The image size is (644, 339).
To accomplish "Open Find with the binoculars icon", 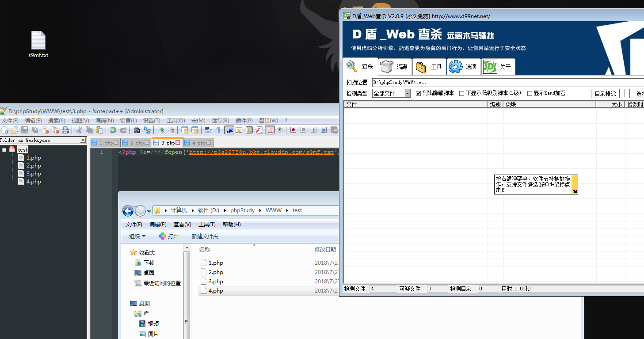I will (137, 130).
